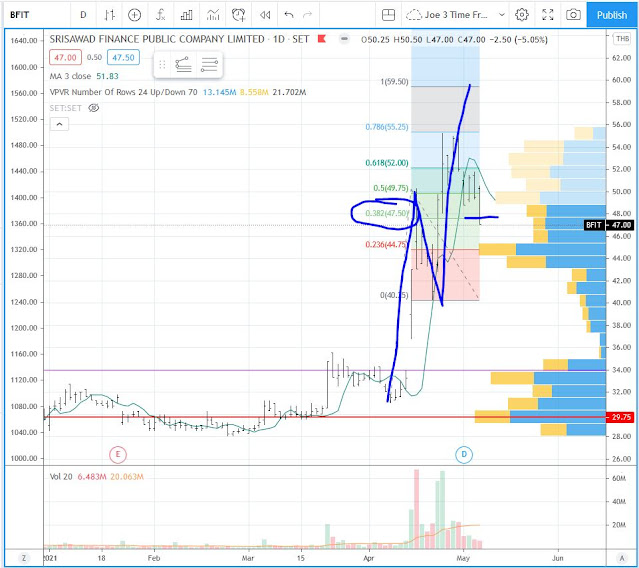Open the bar chart style selector
The image size is (639, 568).
point(109,15)
